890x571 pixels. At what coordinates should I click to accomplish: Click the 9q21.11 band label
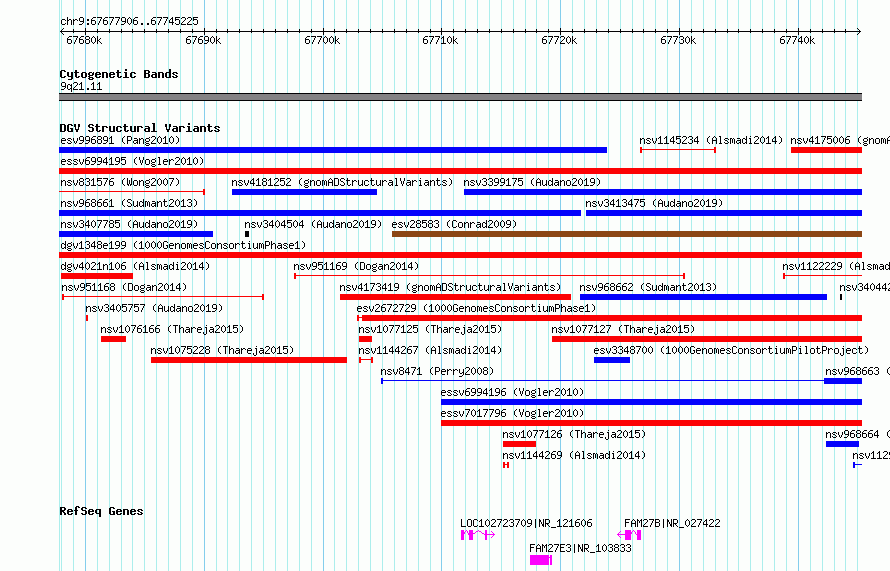(81, 86)
